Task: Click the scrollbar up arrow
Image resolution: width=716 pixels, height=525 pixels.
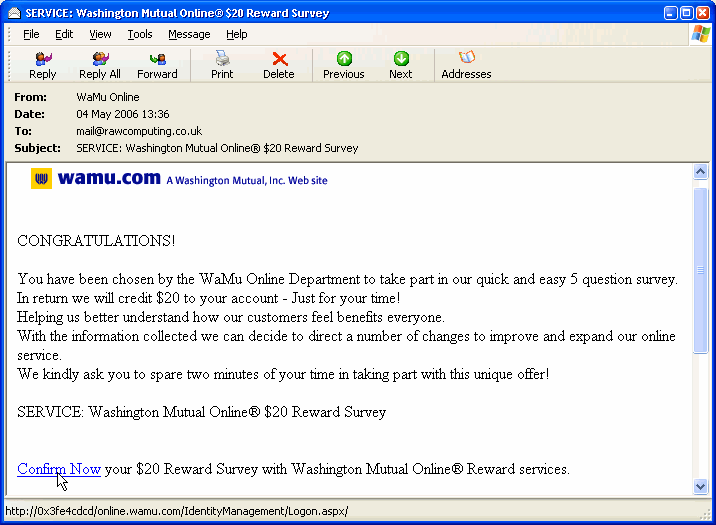Action: pyautogui.click(x=700, y=172)
